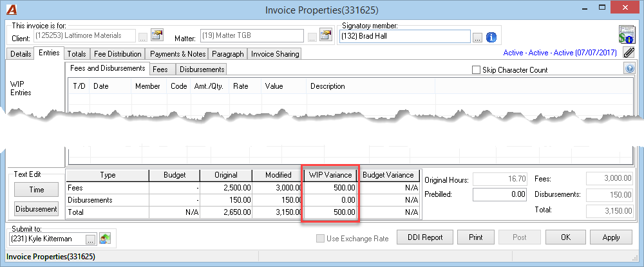The width and height of the screenshot is (644, 267).
Task: Select Fees Modified value 3,000.00
Action: click(278, 188)
